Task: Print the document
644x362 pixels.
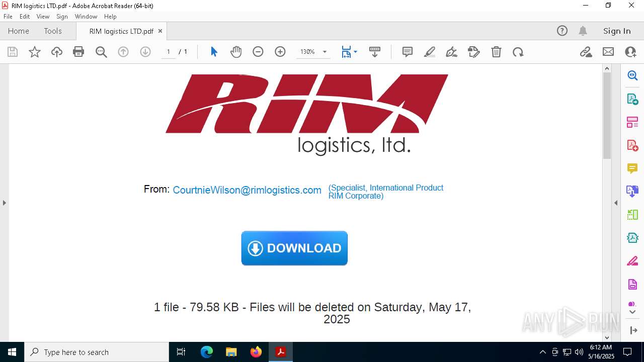Action: click(x=78, y=52)
